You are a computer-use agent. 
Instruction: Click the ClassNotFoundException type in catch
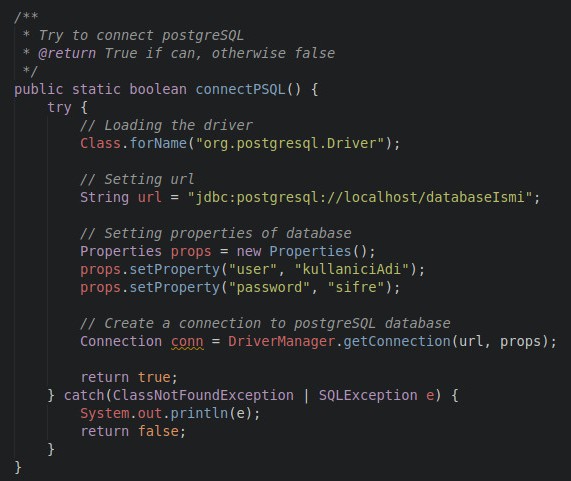point(203,395)
